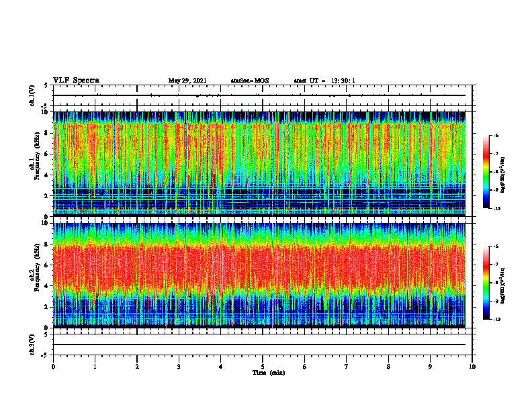The width and height of the screenshot is (532, 411).
Task: Click the ch.1 frequency tick label '4'
Action: click(48, 175)
